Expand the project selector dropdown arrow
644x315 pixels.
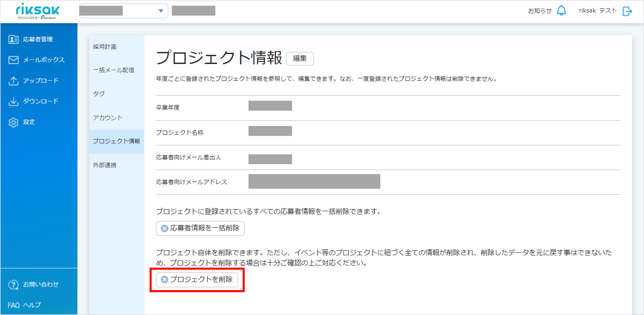(x=161, y=11)
